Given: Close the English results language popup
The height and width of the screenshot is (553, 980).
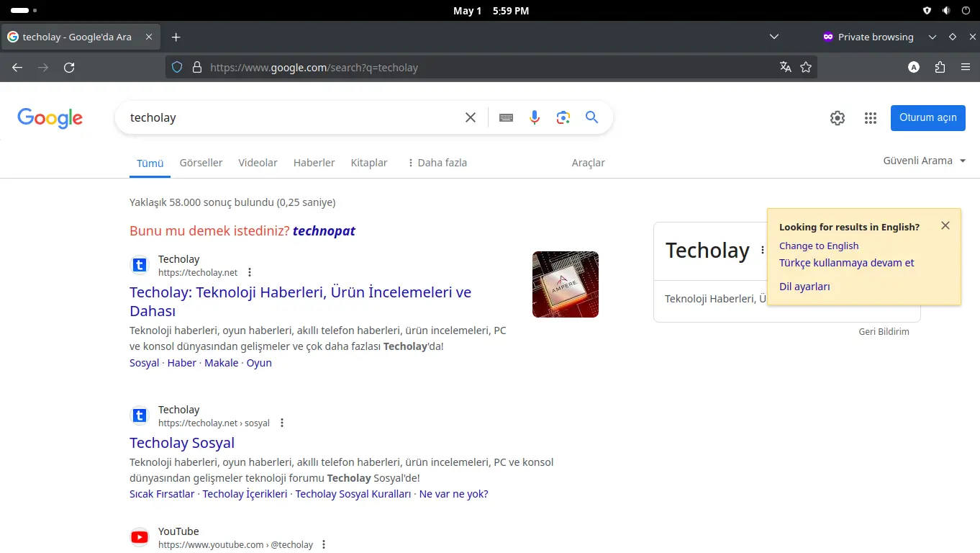Looking at the screenshot, I should click(945, 225).
